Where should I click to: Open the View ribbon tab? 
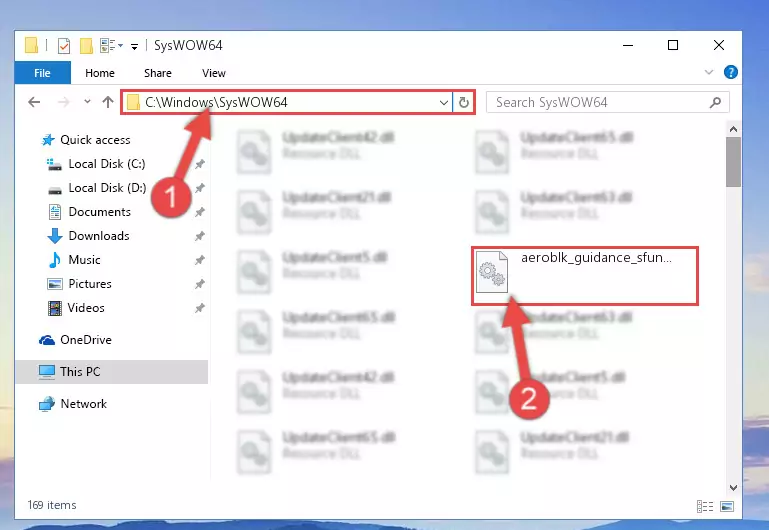click(x=213, y=73)
